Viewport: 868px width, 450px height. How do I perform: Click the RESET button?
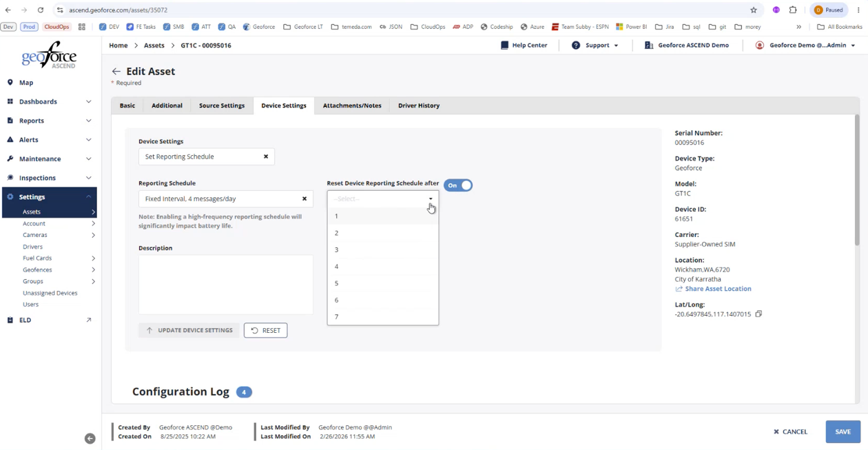[x=266, y=330]
